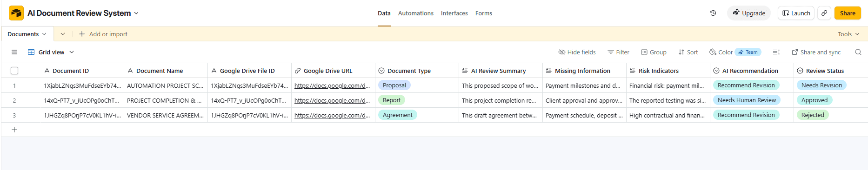Image resolution: width=868 pixels, height=170 pixels.
Task: Click the Team badge
Action: [748, 52]
